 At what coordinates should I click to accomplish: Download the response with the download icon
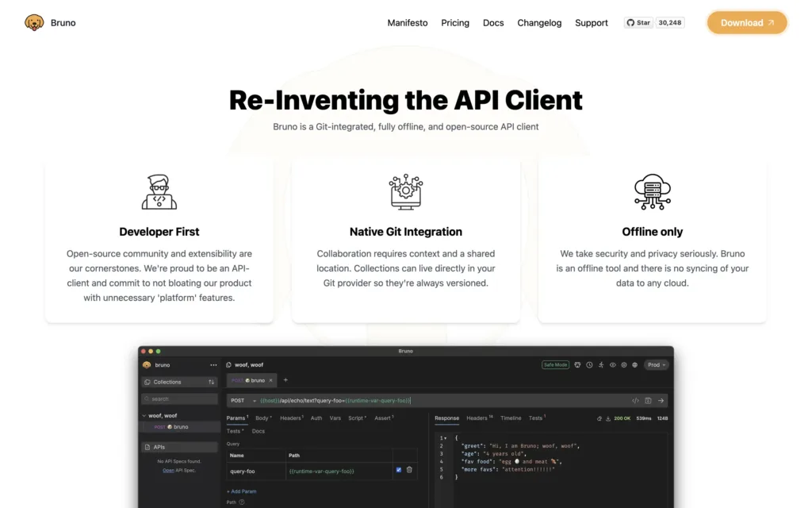(608, 418)
